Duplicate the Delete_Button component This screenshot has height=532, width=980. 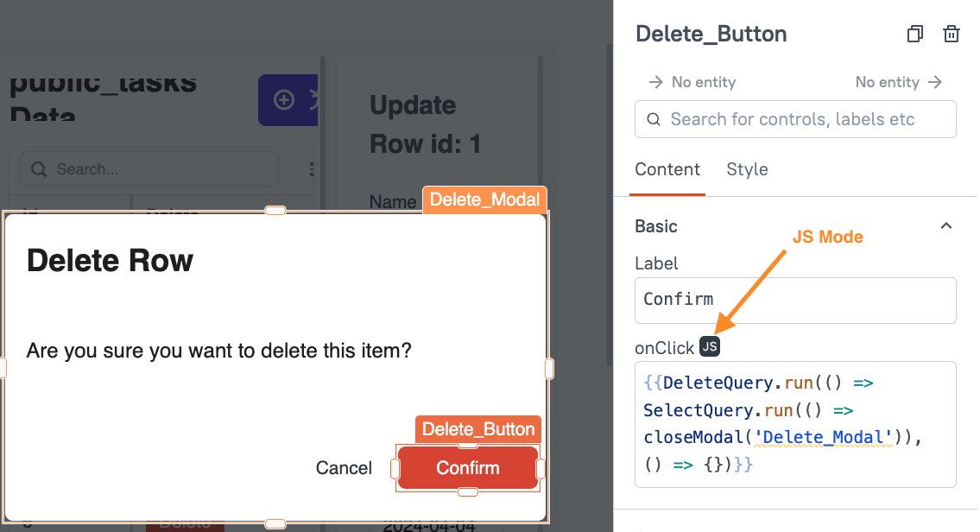click(x=915, y=34)
